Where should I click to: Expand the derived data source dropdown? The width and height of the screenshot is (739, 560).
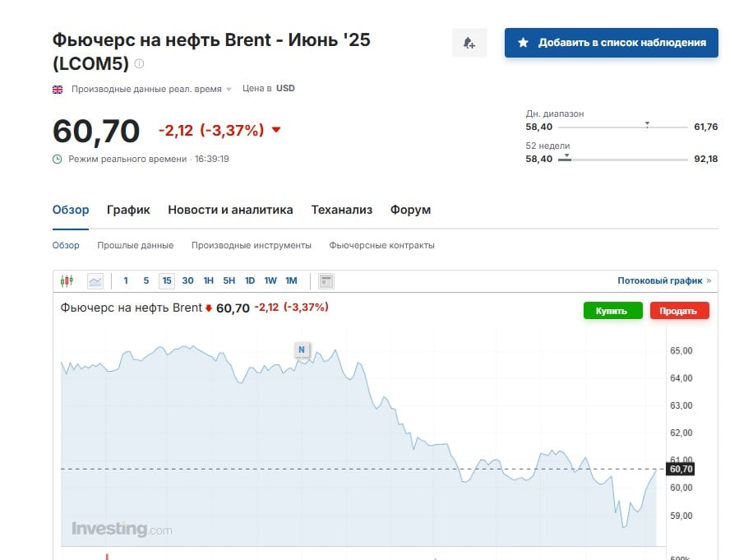pyautogui.click(x=229, y=89)
